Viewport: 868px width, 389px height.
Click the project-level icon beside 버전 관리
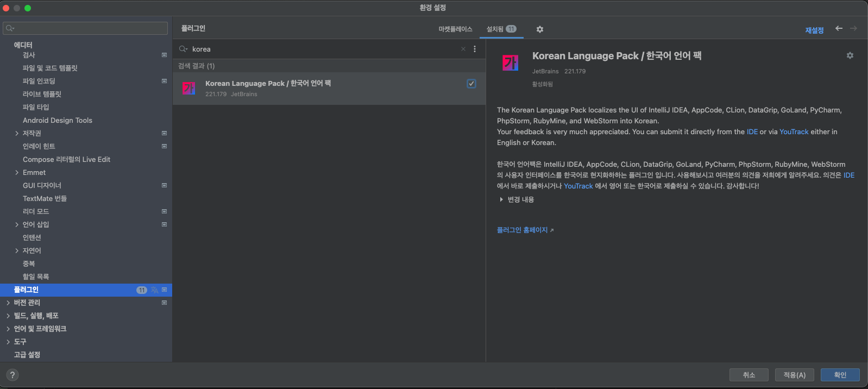pyautogui.click(x=164, y=303)
